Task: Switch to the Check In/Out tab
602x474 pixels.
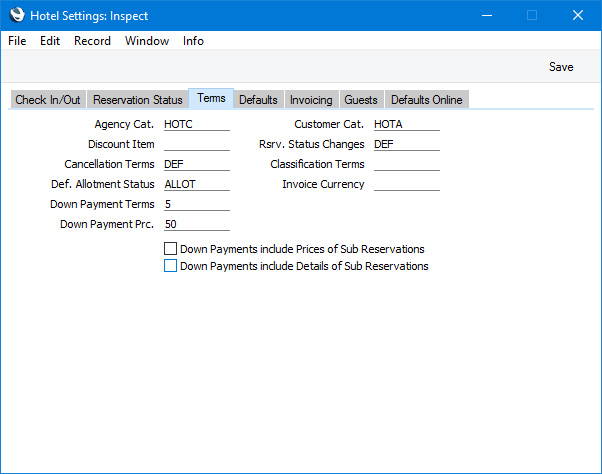Action: [x=48, y=100]
